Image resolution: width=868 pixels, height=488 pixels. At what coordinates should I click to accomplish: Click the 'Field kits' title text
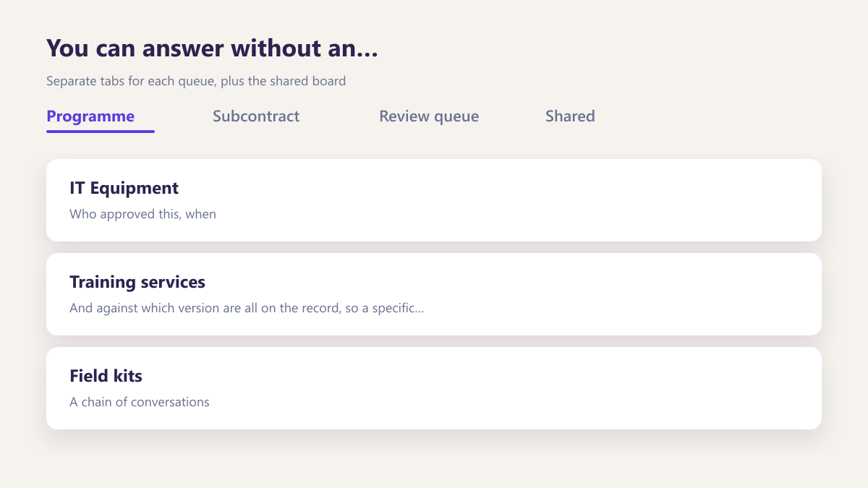tap(106, 376)
